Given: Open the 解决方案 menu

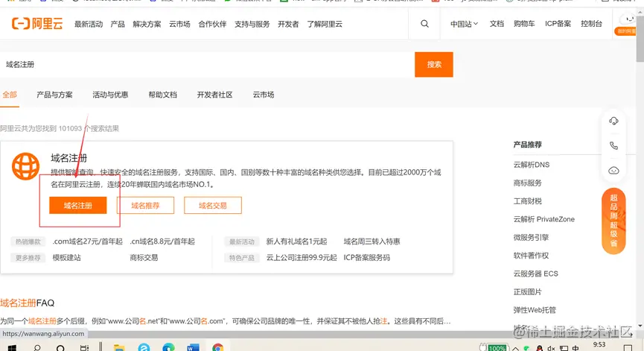Looking at the screenshot, I should click(147, 25).
